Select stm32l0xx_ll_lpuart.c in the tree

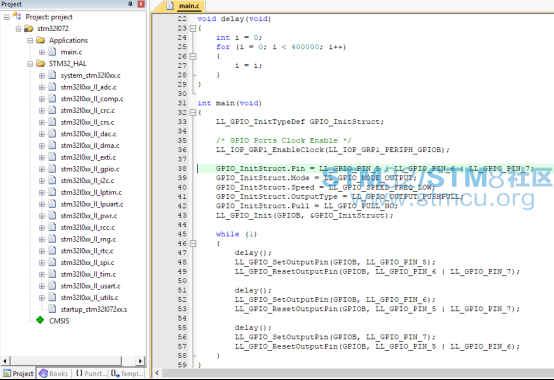click(x=92, y=204)
